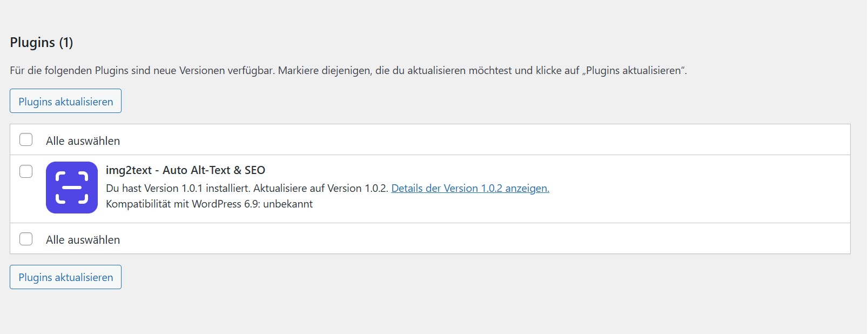Click the top Plugins aktualisieren button
This screenshot has height=334, width=868.
click(x=65, y=101)
